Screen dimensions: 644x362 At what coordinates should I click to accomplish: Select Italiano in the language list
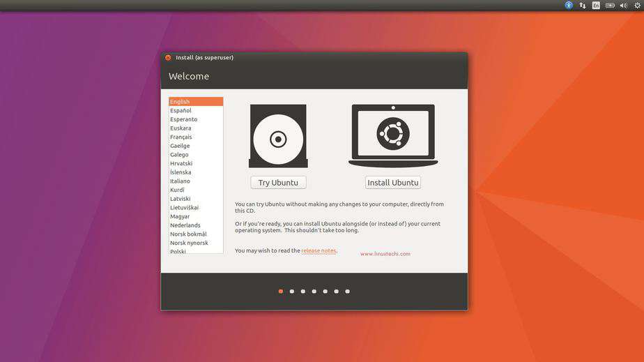[196, 181]
